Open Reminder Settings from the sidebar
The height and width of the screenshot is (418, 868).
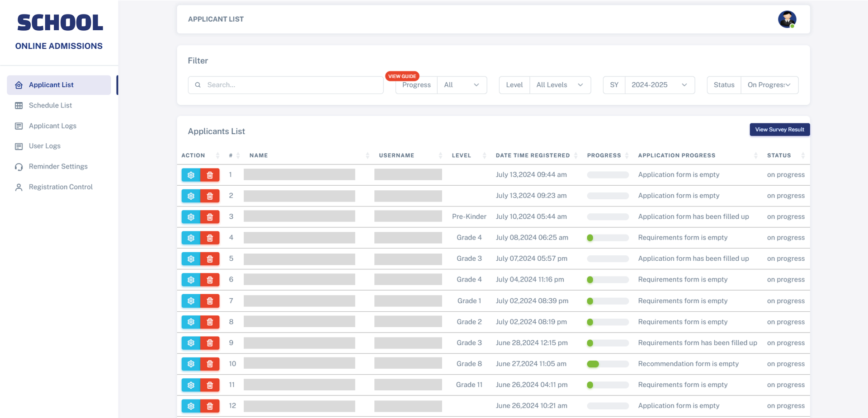click(58, 166)
